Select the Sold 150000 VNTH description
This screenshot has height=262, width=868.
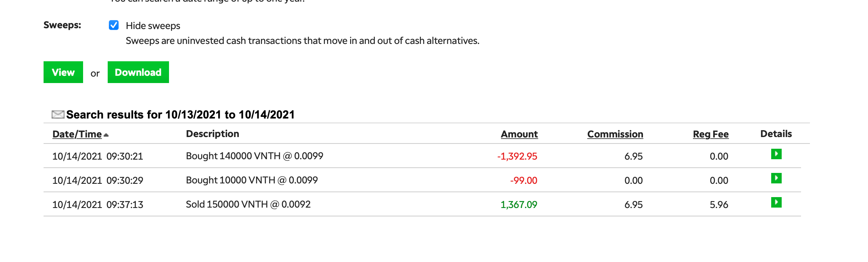pyautogui.click(x=248, y=204)
